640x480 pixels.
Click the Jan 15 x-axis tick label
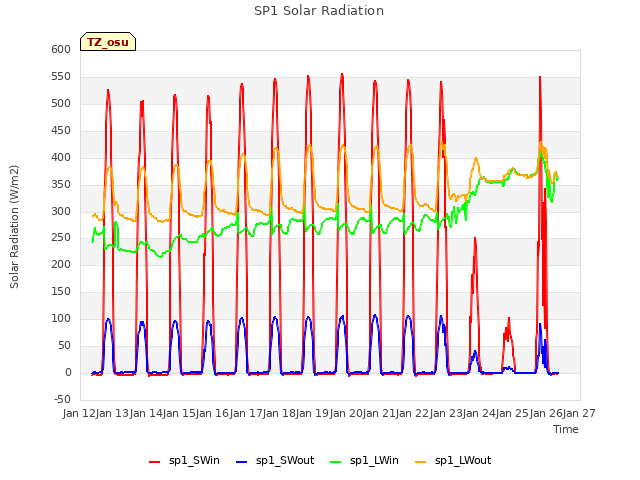tap(179, 413)
